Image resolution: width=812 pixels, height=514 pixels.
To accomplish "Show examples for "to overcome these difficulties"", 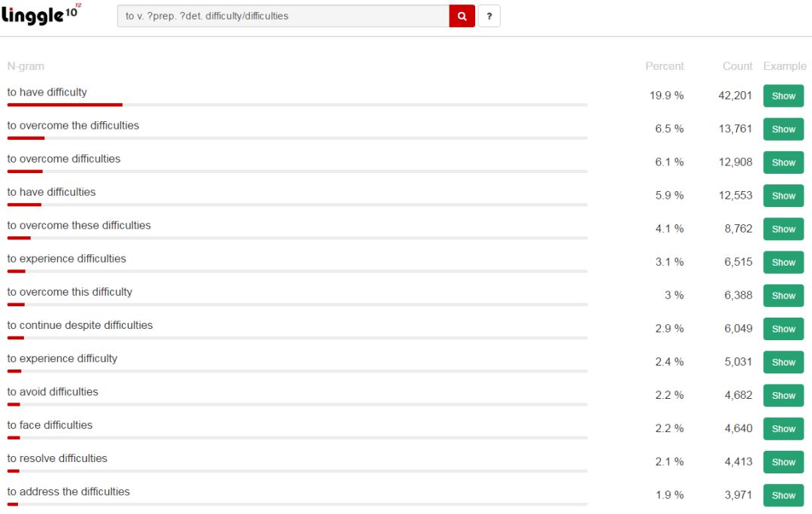I will [783, 229].
